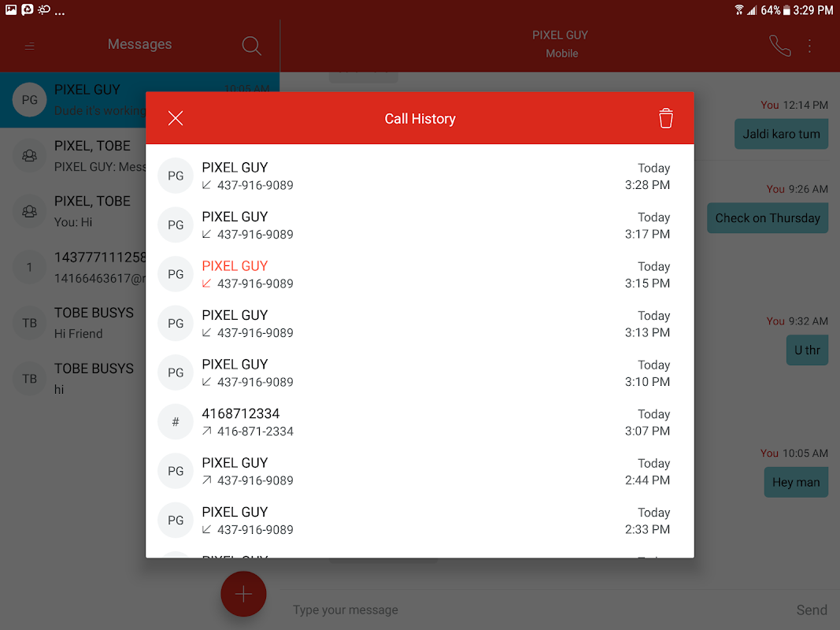Tap 'Check on Thursday' message bubble
The image size is (840, 630).
[767, 218]
